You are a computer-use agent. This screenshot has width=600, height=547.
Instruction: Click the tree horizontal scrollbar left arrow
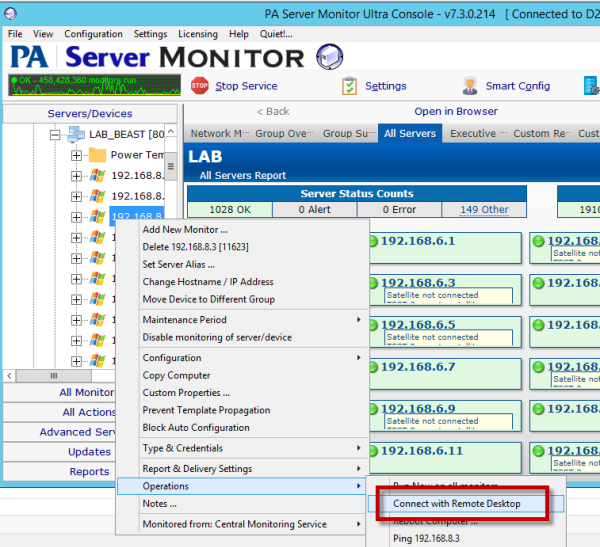(9, 376)
